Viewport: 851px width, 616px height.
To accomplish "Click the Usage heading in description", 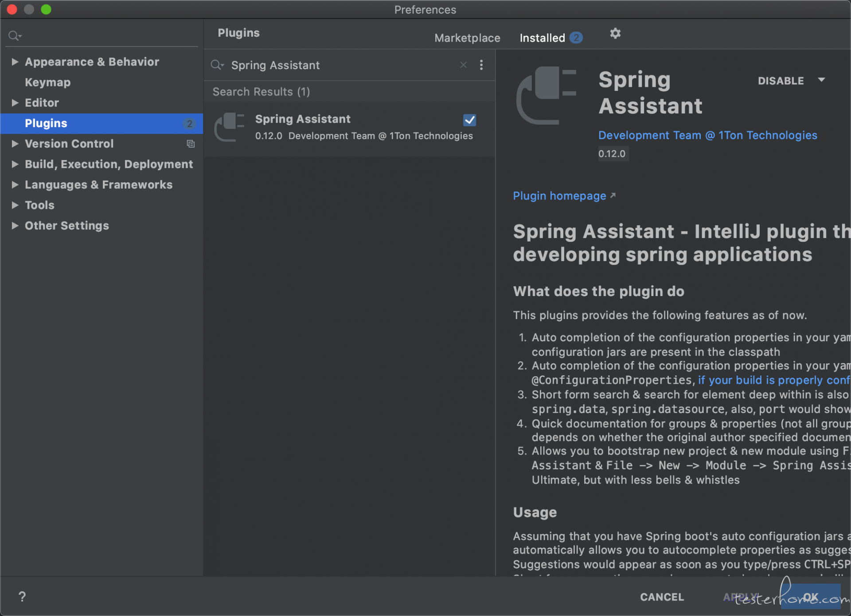I will [535, 512].
